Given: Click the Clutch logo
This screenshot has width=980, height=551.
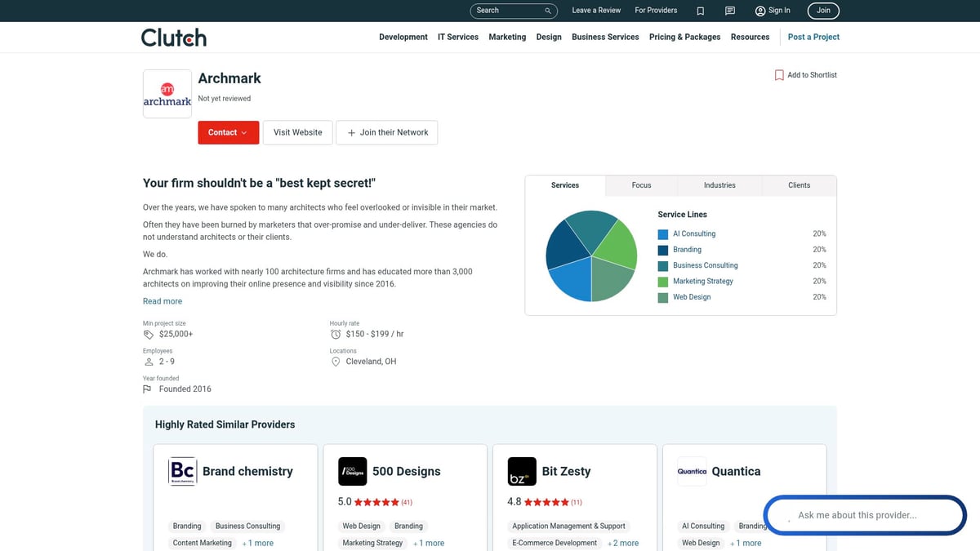Looking at the screenshot, I should [x=173, y=38].
